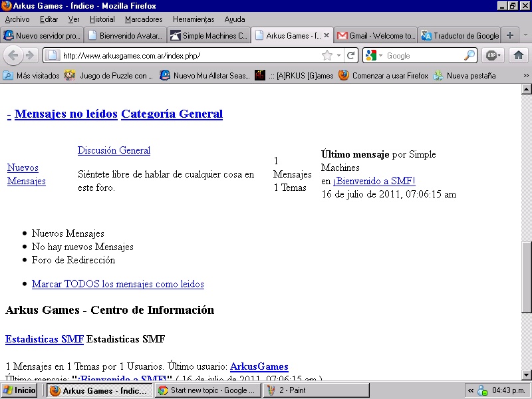Open ArkusGames user profile link

click(259, 366)
